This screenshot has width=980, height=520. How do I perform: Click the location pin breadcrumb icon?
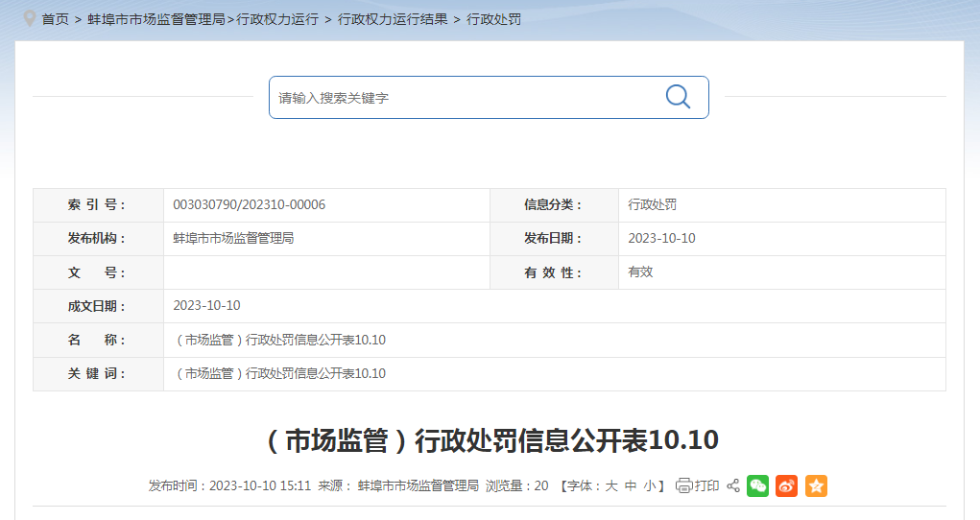pos(29,18)
